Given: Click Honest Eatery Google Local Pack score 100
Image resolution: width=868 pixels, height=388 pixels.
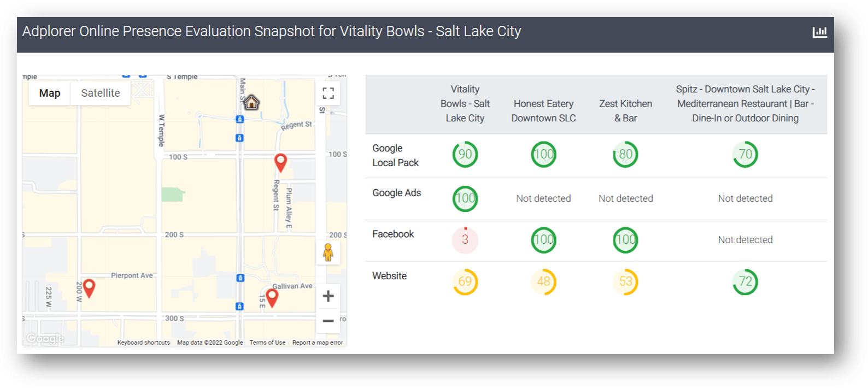Looking at the screenshot, I should [544, 155].
